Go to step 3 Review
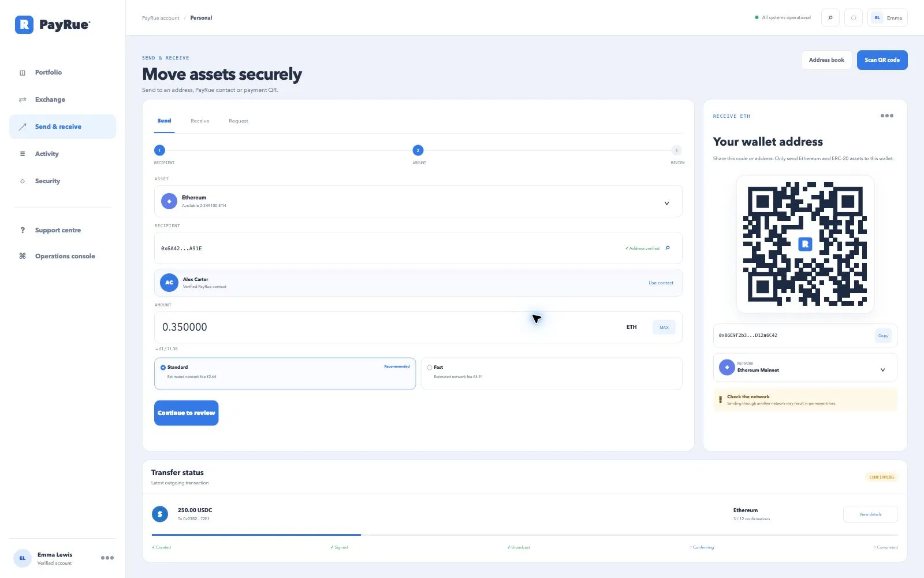The width and height of the screenshot is (924, 578). [x=676, y=150]
